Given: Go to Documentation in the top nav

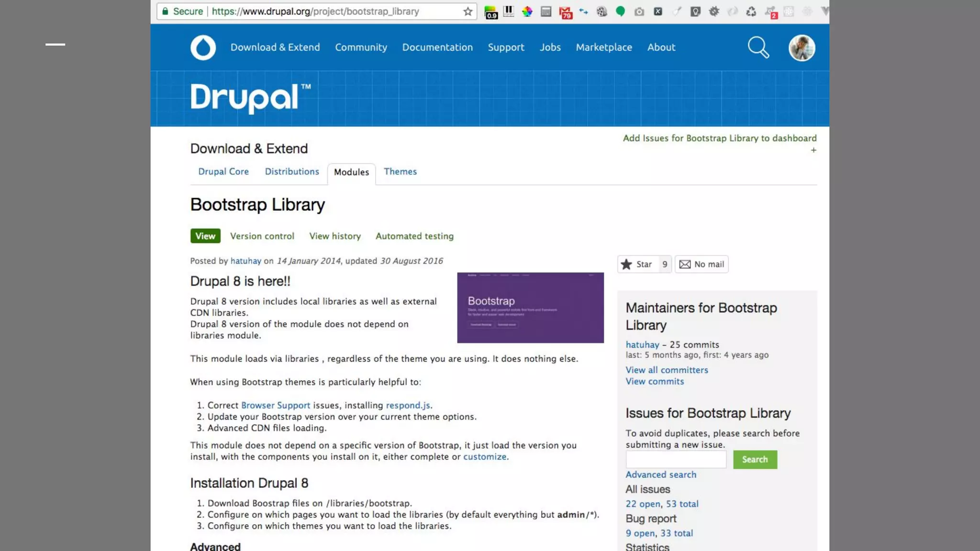Looking at the screenshot, I should pyautogui.click(x=437, y=47).
